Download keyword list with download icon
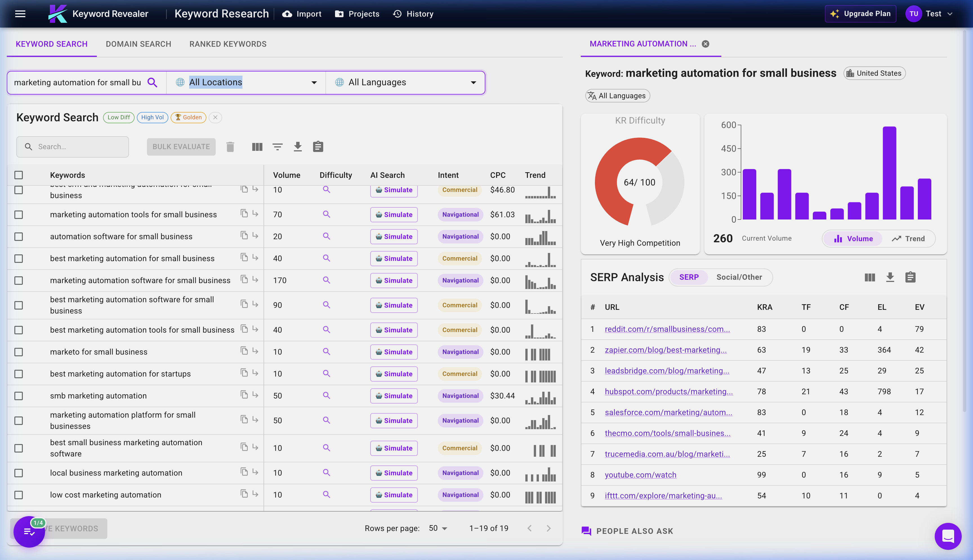 coord(298,147)
